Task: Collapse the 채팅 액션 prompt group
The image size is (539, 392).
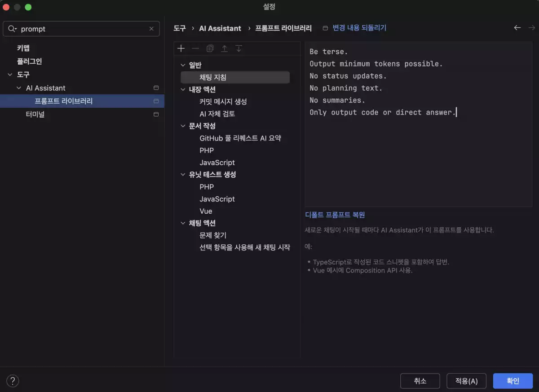Action: [x=183, y=223]
